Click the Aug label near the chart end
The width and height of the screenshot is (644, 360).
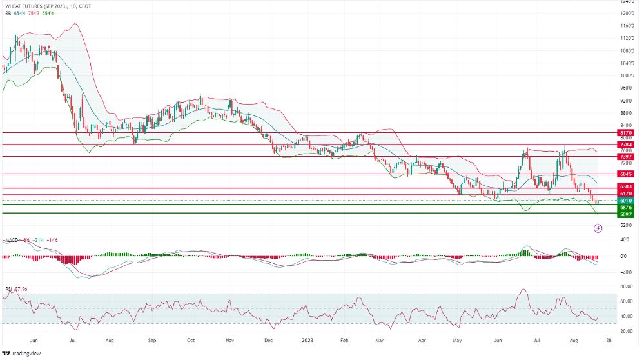(574, 340)
